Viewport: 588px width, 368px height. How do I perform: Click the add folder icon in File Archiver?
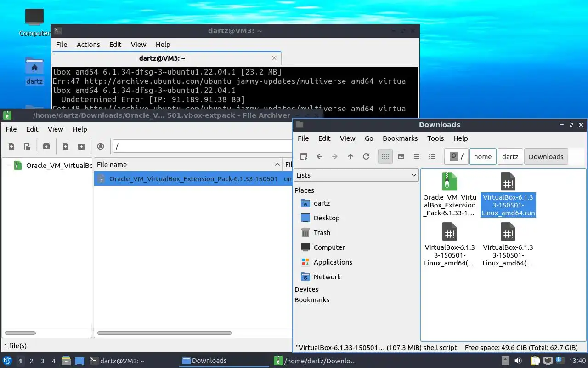click(81, 146)
